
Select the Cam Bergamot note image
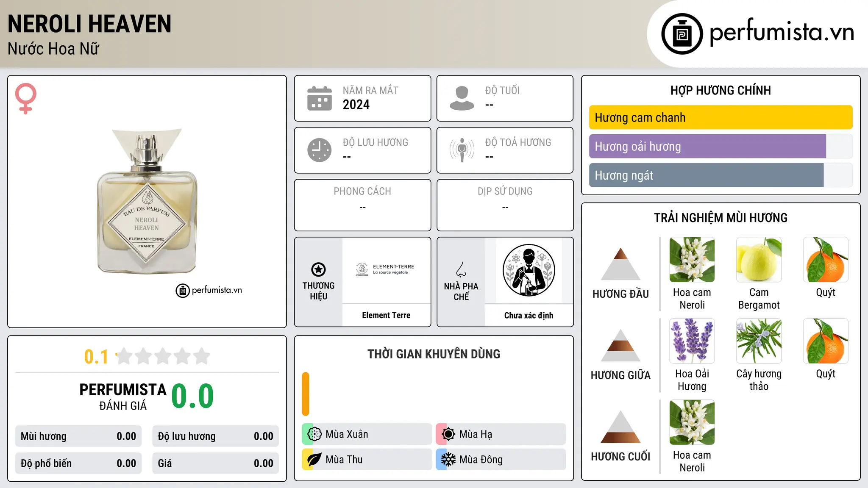click(759, 260)
